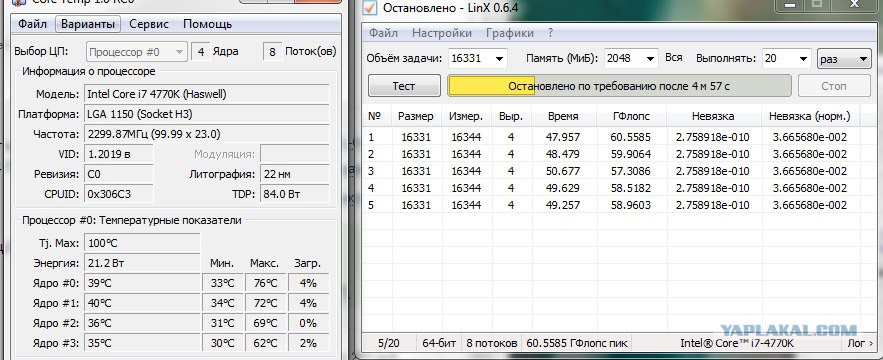Click the TDP value 84.0 Вт

295,194
